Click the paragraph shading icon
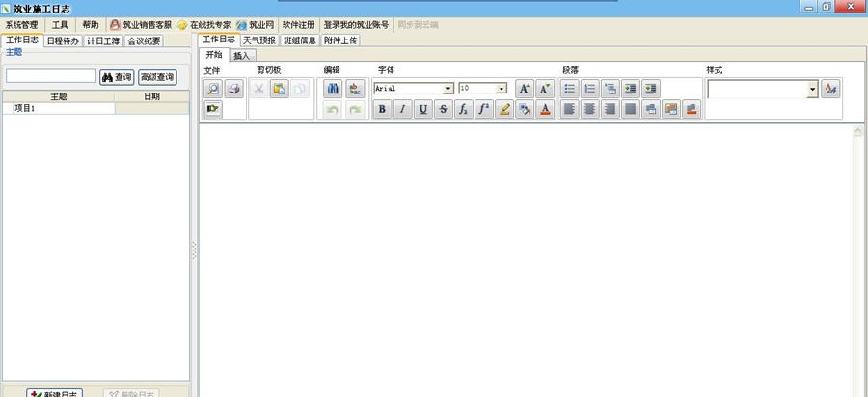 pos(671,109)
